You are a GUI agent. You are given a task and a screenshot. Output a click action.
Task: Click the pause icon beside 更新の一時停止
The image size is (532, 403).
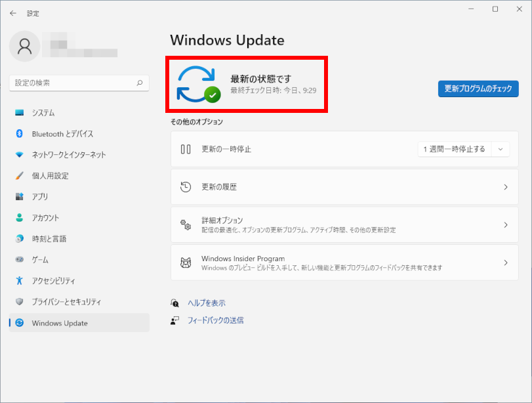(x=186, y=149)
